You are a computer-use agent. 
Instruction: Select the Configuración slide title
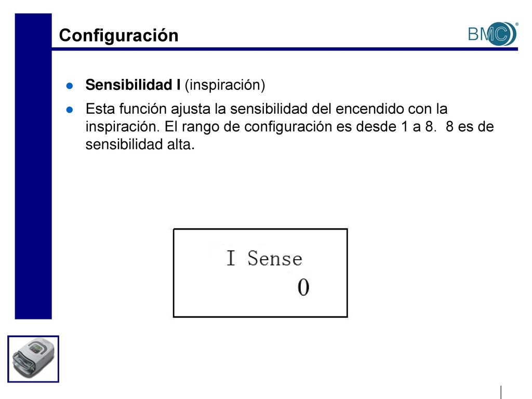point(119,35)
